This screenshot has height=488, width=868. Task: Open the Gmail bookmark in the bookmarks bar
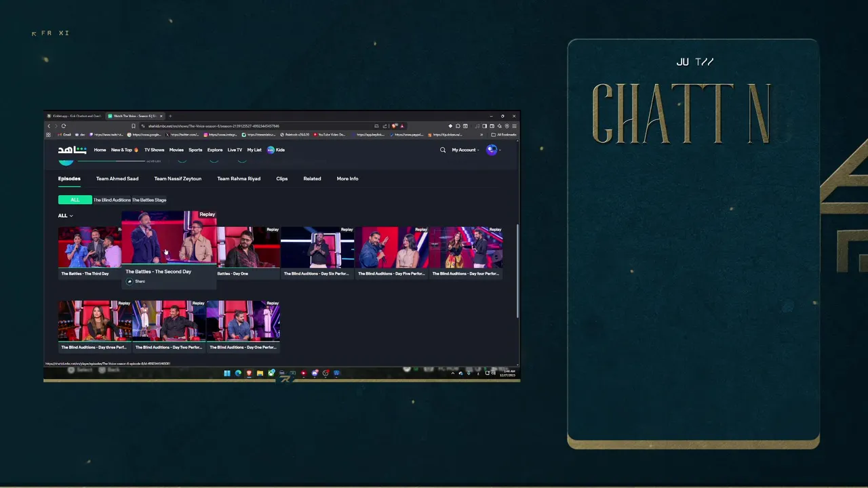(64, 135)
